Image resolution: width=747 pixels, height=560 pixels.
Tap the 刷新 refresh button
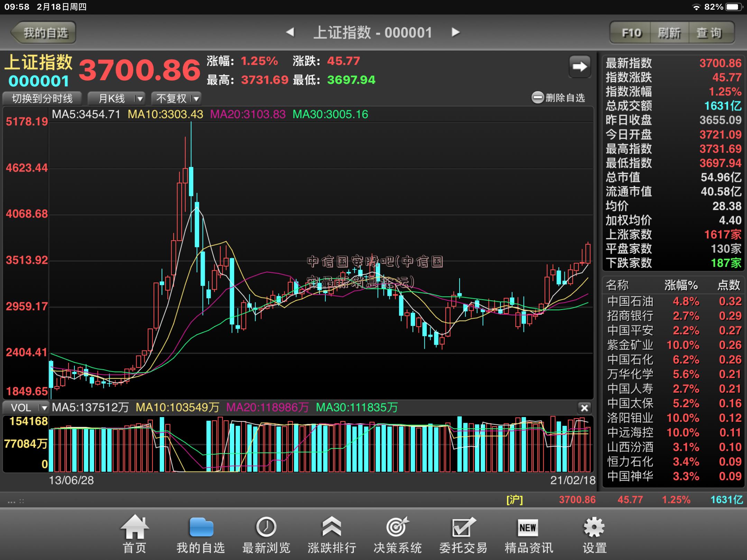[670, 33]
